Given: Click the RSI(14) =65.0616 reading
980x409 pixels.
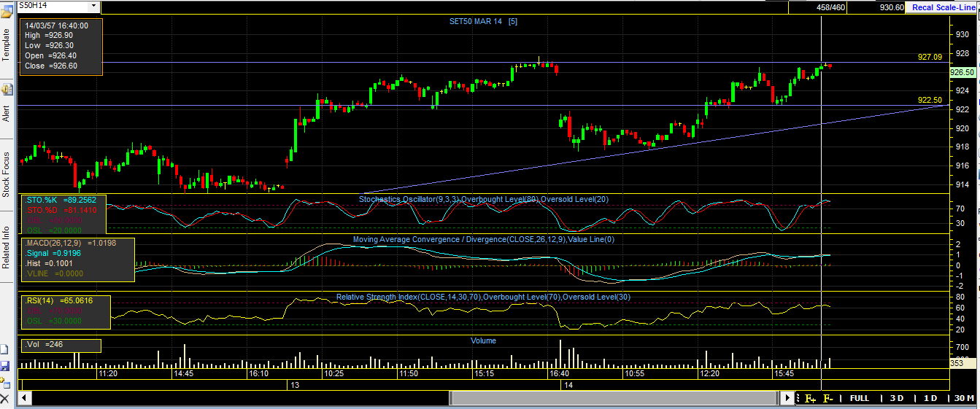Looking at the screenshot, I should point(59,300).
